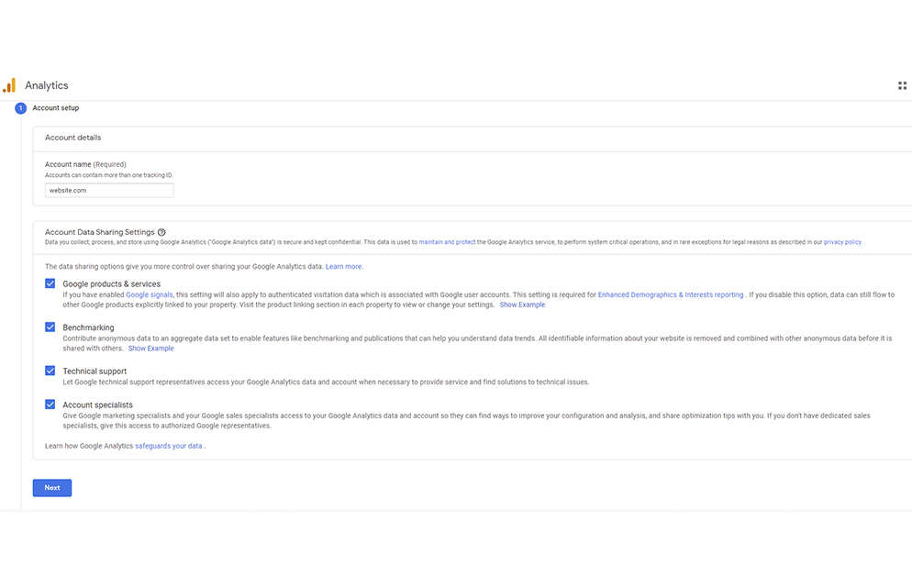This screenshot has height=588, width=912.
Task: Open the apps grid icon
Action: click(902, 85)
